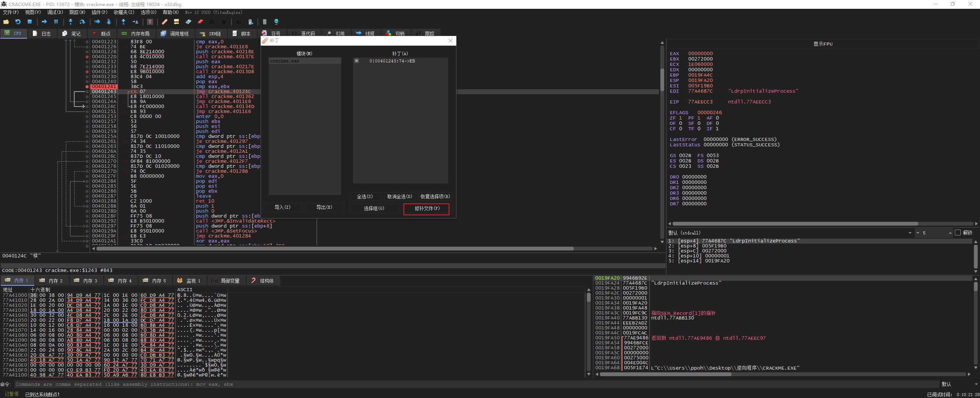Click the 全选(S) select all button
980x398 pixels.
point(364,197)
